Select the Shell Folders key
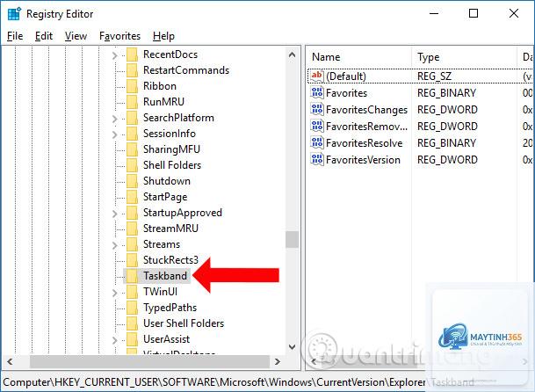This screenshot has width=535, height=392. point(172,165)
